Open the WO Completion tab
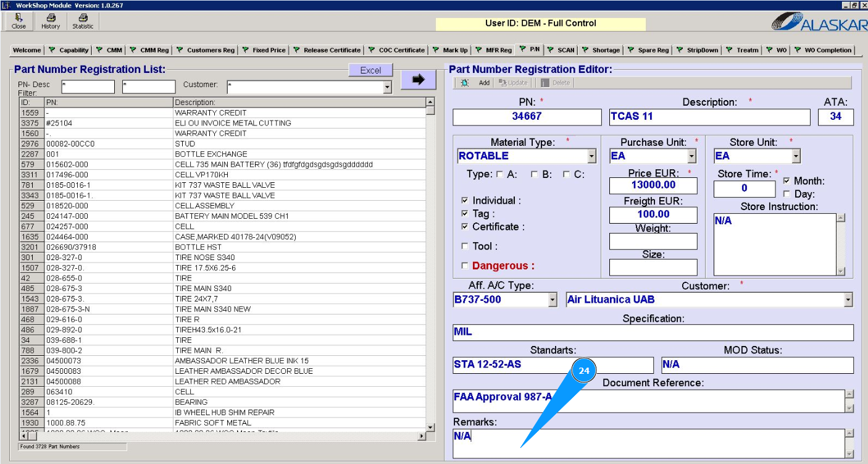 (x=823, y=50)
